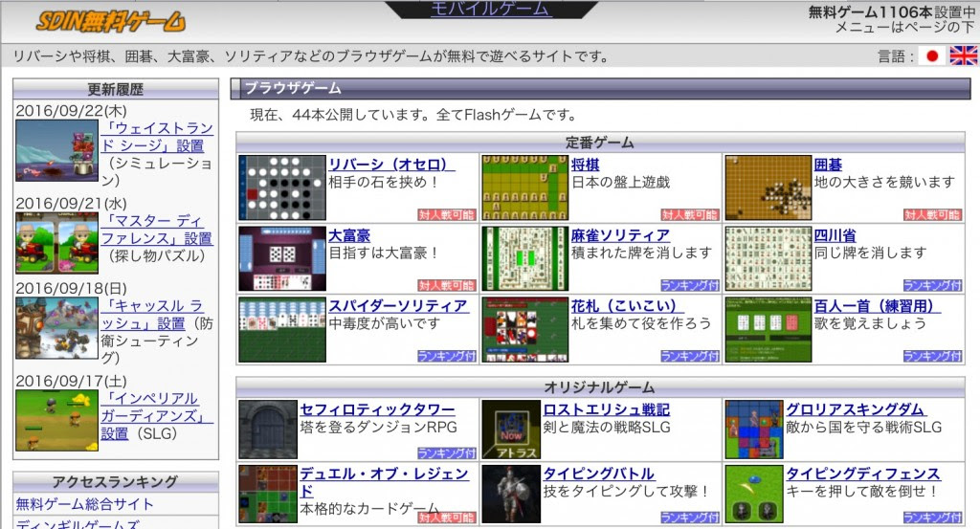Viewport: 980px width, 529px height.
Task: Click ランキング付 badge on 百人一首 card
Action: click(932, 356)
